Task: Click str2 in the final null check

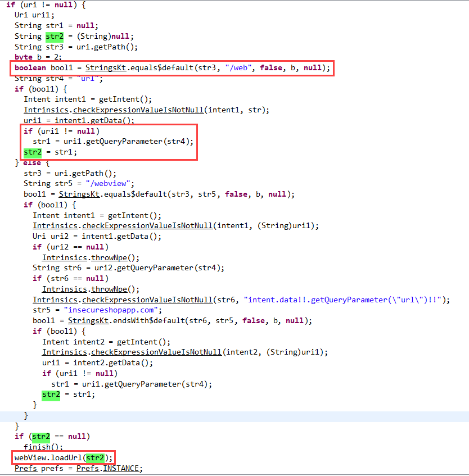Action: tap(40, 436)
